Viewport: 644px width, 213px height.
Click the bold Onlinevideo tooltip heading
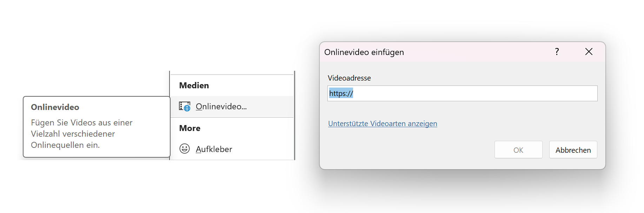(x=55, y=107)
